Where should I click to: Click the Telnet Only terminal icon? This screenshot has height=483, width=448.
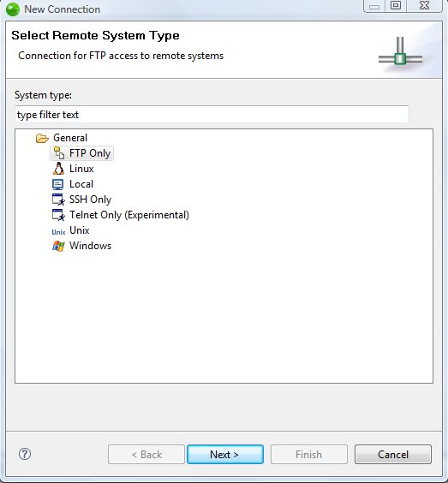(x=58, y=215)
